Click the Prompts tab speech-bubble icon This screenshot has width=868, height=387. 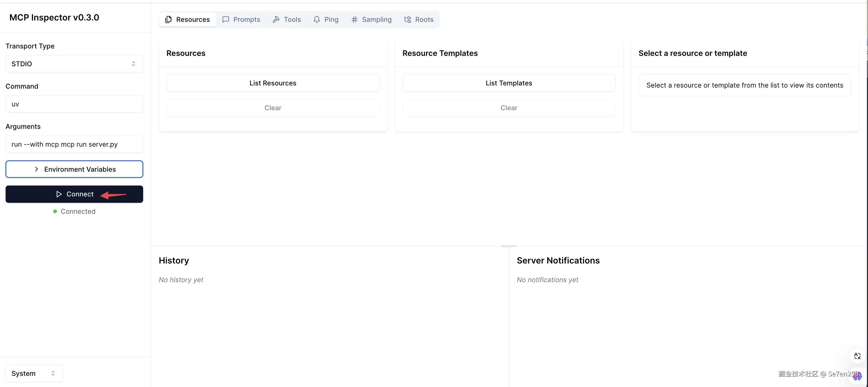tap(225, 19)
